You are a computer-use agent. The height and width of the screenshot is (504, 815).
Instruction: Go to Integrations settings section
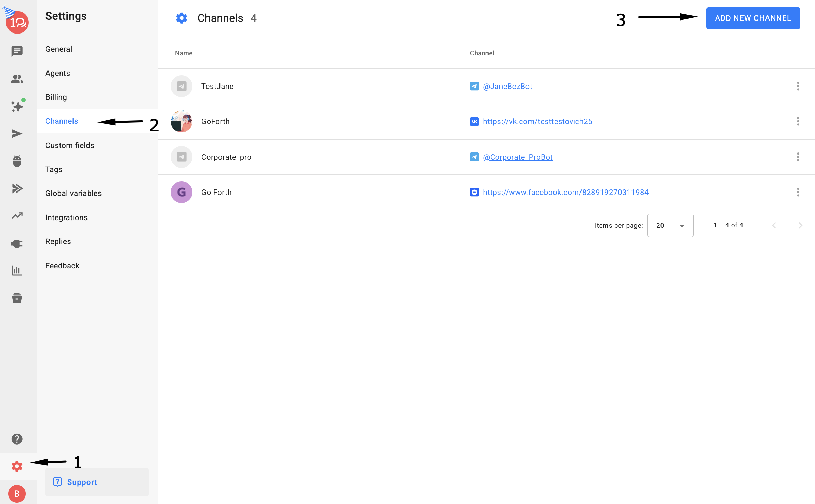click(66, 217)
